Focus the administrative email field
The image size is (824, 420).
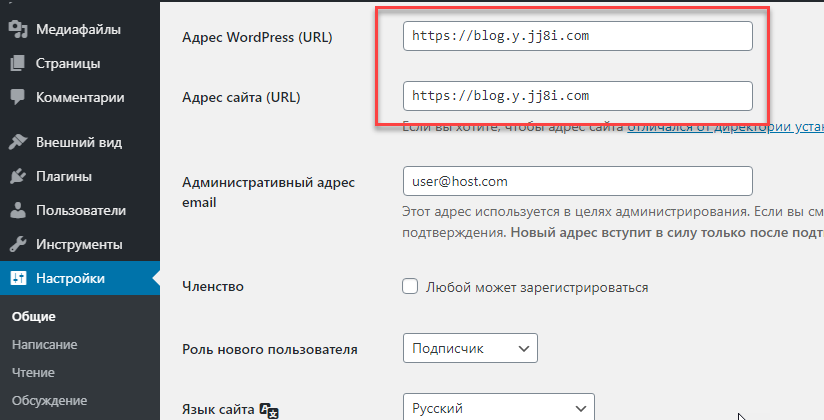pos(578,181)
